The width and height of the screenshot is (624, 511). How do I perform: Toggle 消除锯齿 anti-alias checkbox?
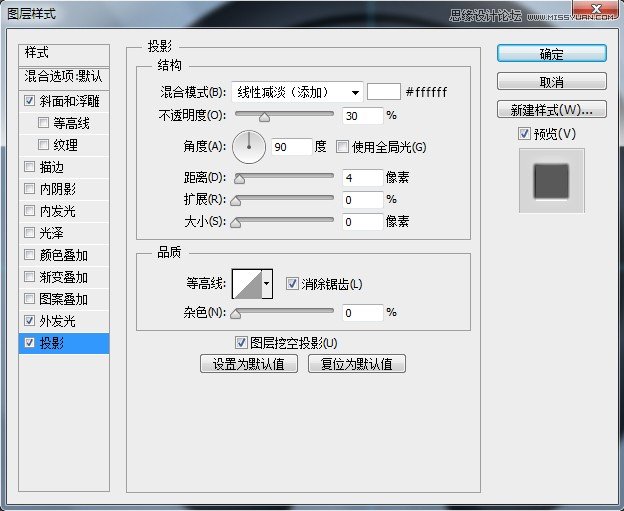pos(292,283)
